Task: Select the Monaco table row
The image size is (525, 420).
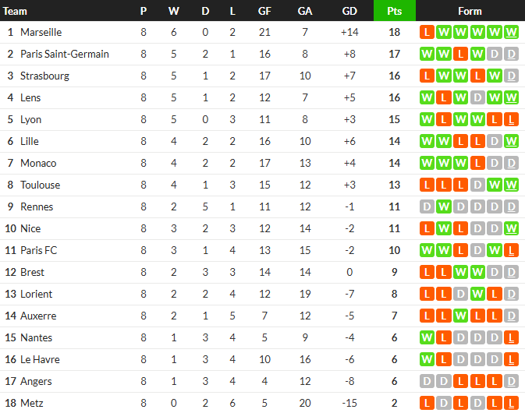Action: 262,163
